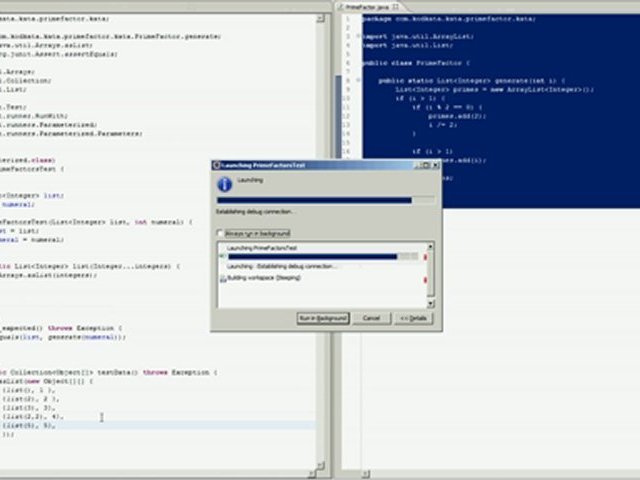Click the public class PrimeFactor code line
640x480 pixels.
(x=400, y=62)
